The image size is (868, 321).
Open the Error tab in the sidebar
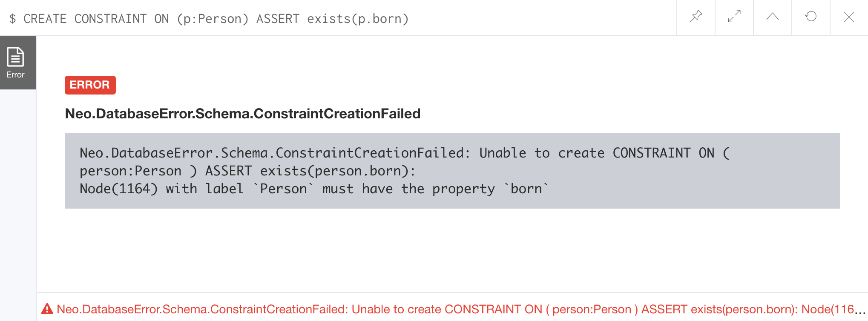(x=18, y=63)
